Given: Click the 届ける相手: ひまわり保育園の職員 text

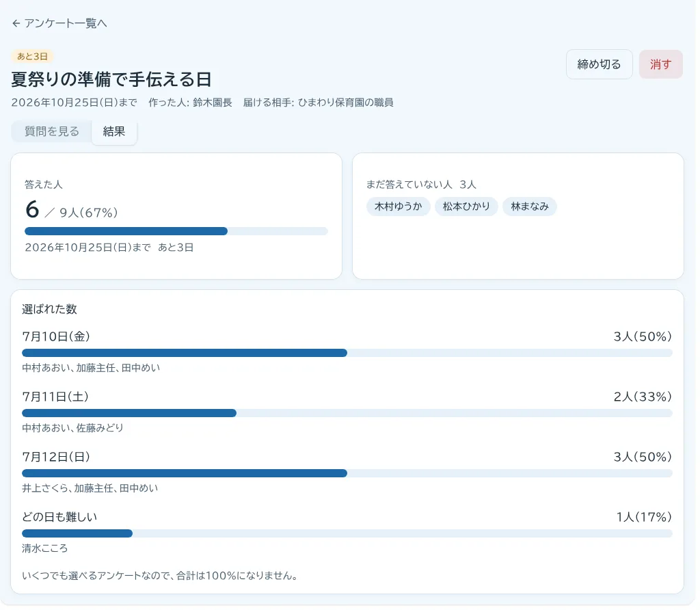Looking at the screenshot, I should pos(319,103).
